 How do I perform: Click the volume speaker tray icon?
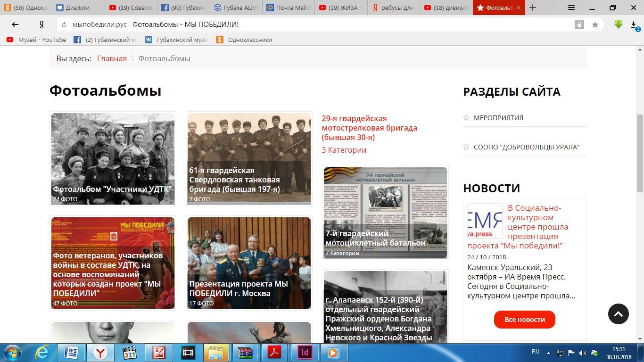tap(583, 353)
